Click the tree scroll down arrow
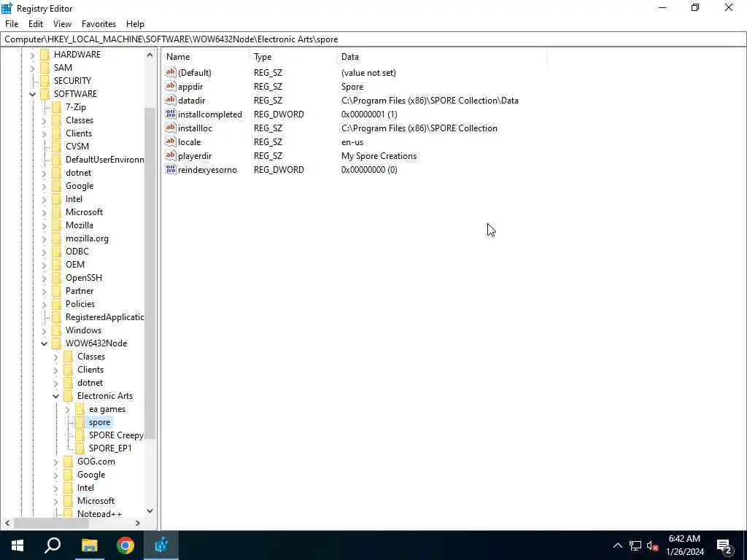 click(150, 511)
